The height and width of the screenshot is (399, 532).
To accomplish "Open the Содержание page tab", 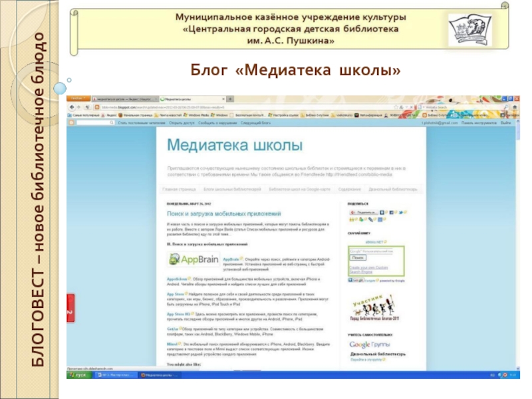I will [349, 190].
